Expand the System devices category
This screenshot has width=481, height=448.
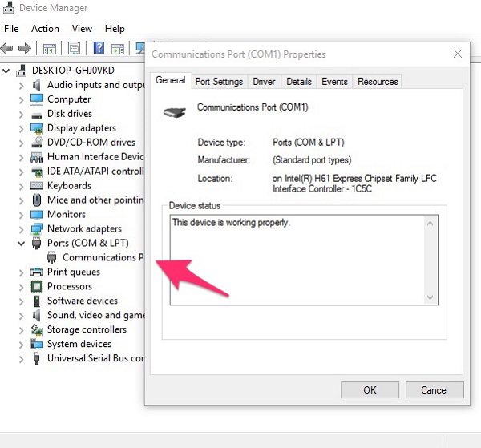point(22,345)
